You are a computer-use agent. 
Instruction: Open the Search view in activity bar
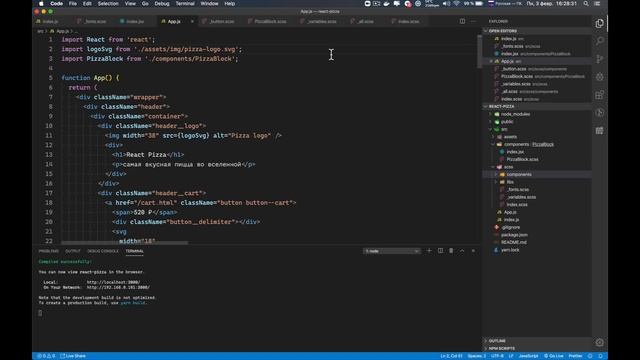point(599,41)
